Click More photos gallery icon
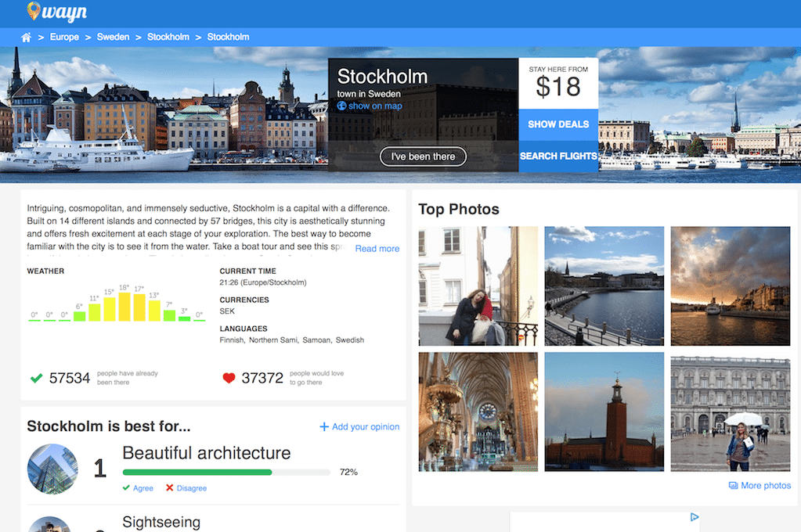Image resolution: width=801 pixels, height=532 pixels. [x=733, y=486]
